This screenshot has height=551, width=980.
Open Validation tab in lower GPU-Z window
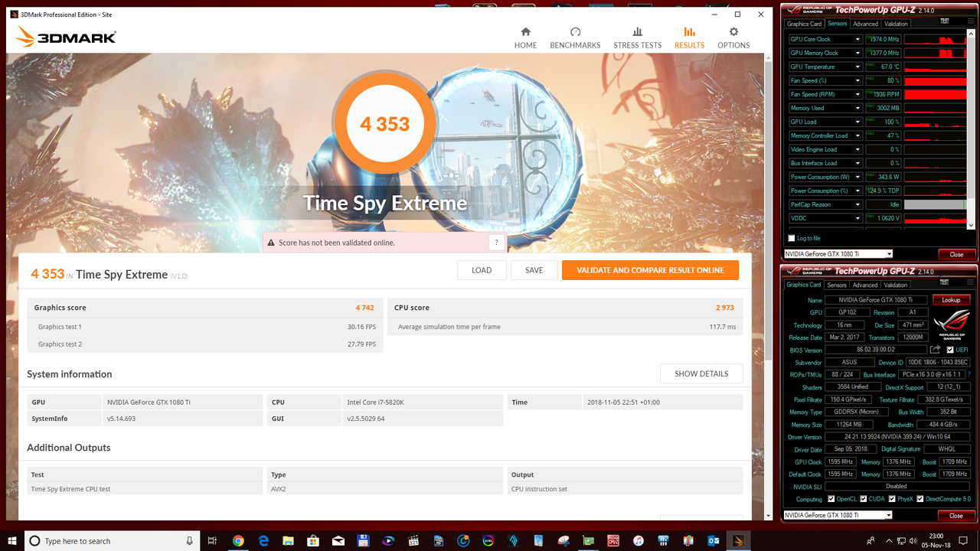(x=896, y=285)
